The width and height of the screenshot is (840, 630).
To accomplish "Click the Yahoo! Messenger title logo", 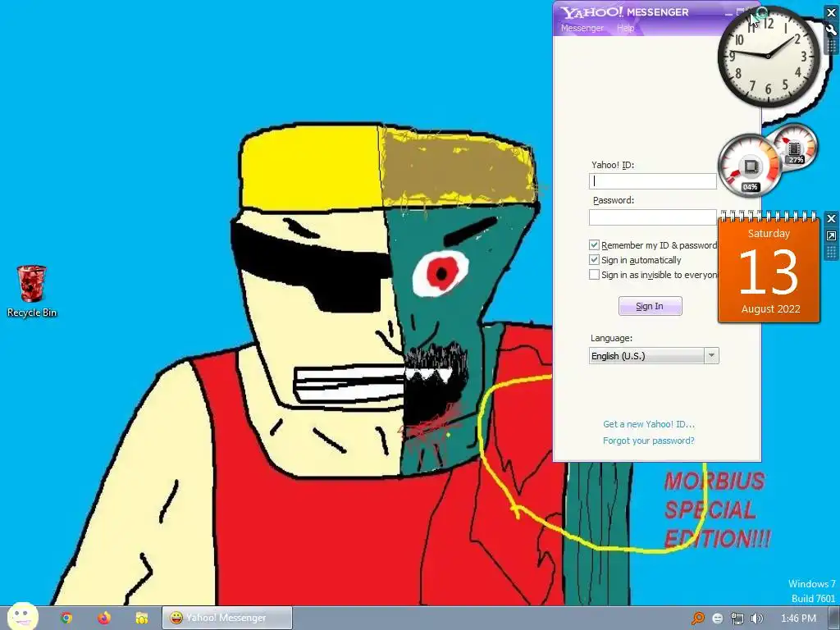I will click(x=624, y=11).
